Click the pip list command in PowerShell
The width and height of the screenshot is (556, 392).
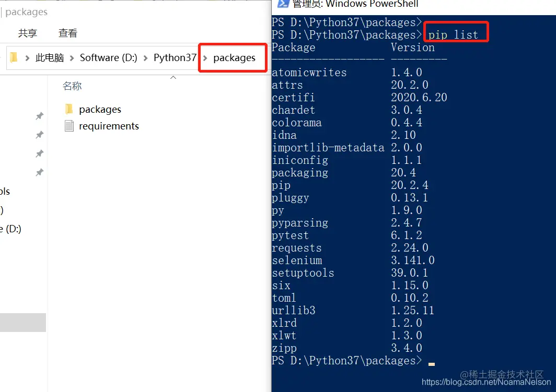click(x=453, y=34)
